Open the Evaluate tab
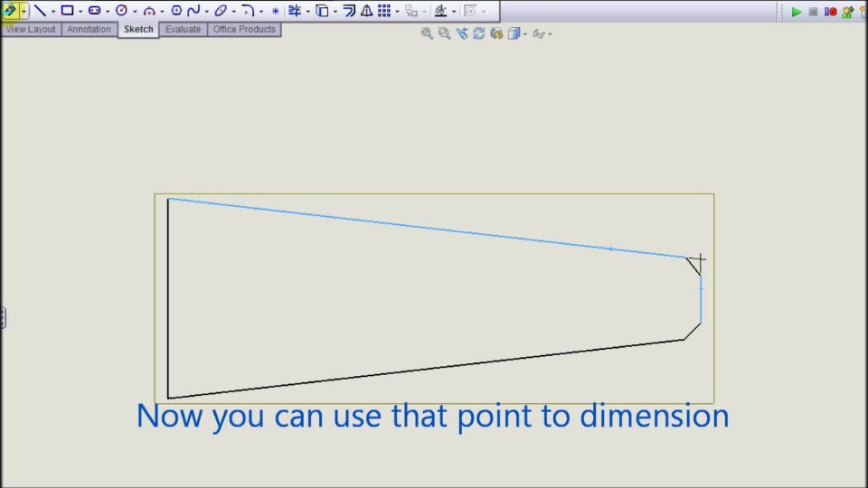Image resolution: width=868 pixels, height=488 pixels. [x=184, y=29]
